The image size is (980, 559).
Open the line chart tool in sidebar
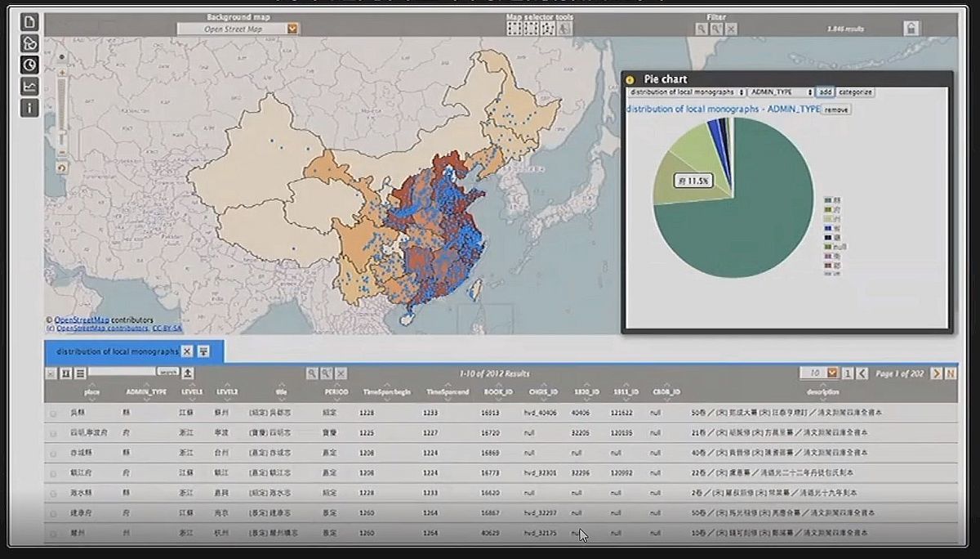coord(29,86)
